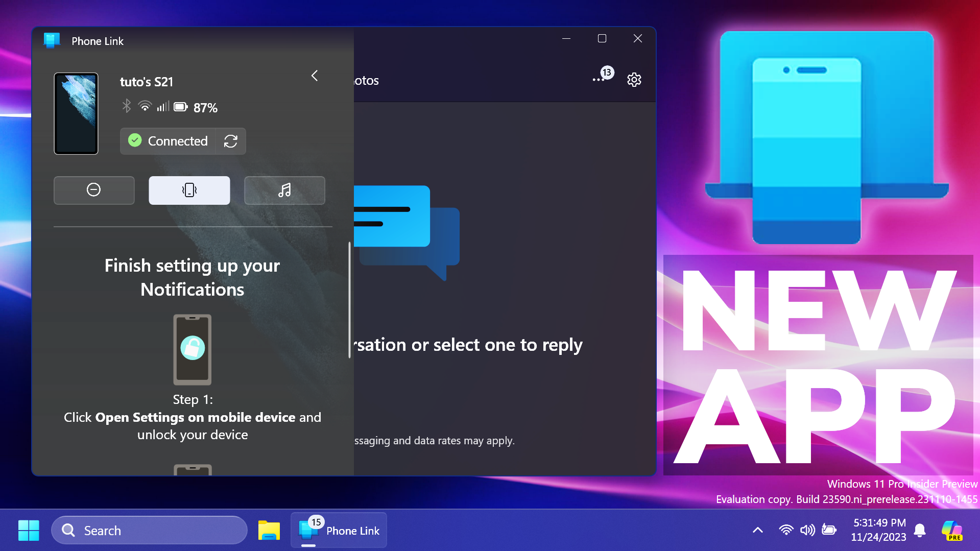
Task: Open Phone Link from the taskbar
Action: coord(339,530)
